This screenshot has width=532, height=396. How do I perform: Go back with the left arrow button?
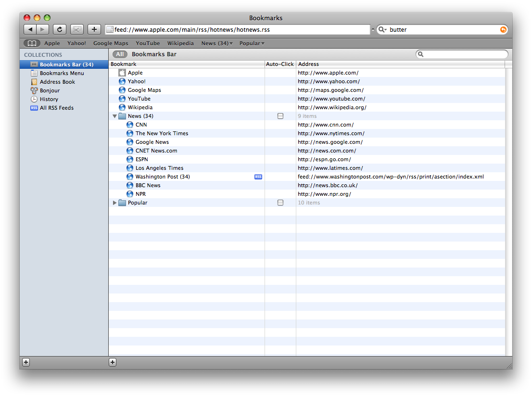click(30, 29)
